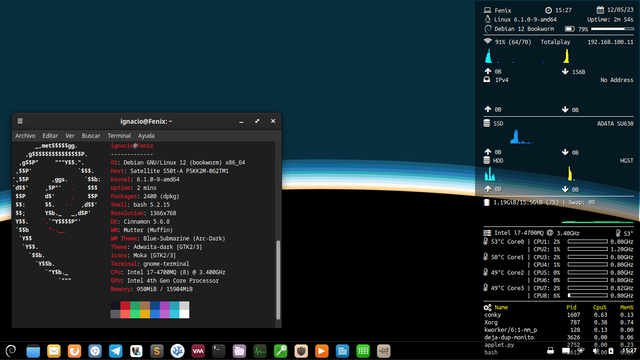Open the Archivo menu
The width and height of the screenshot is (640, 360).
pyautogui.click(x=25, y=136)
